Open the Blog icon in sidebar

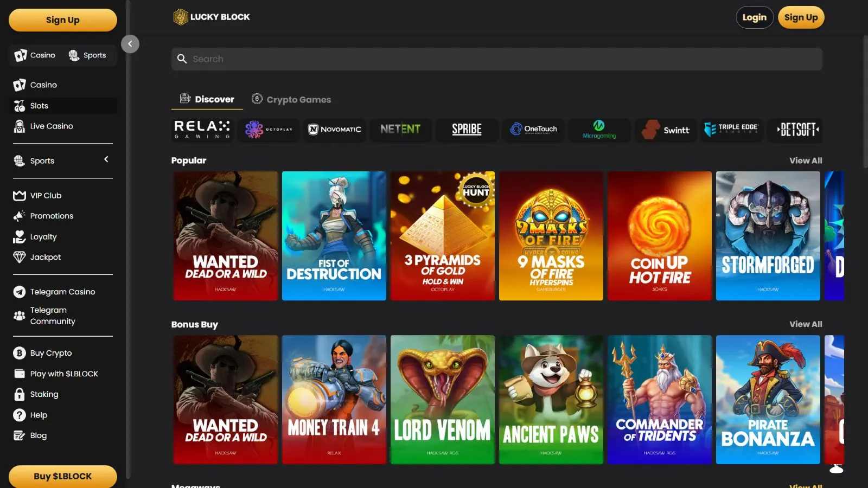click(20, 435)
